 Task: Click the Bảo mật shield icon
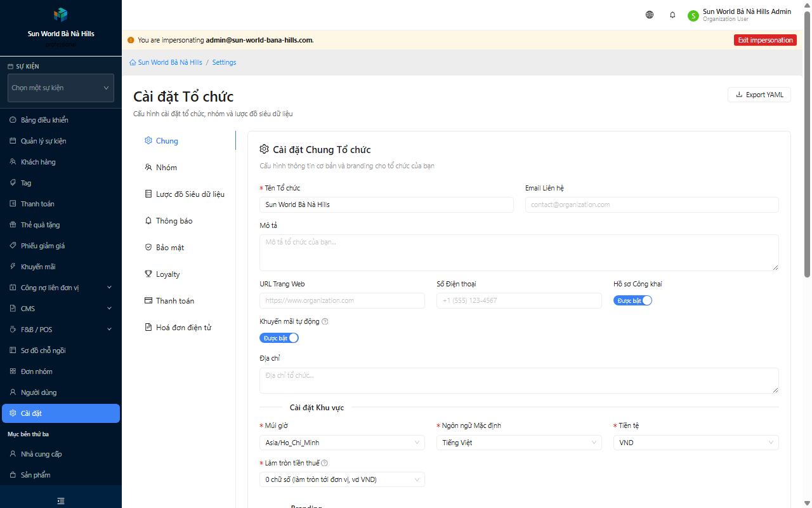[x=148, y=248]
